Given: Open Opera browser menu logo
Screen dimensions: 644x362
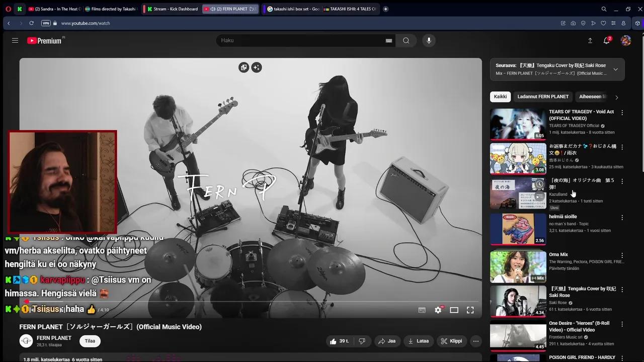Looking at the screenshot, I should (8, 9).
